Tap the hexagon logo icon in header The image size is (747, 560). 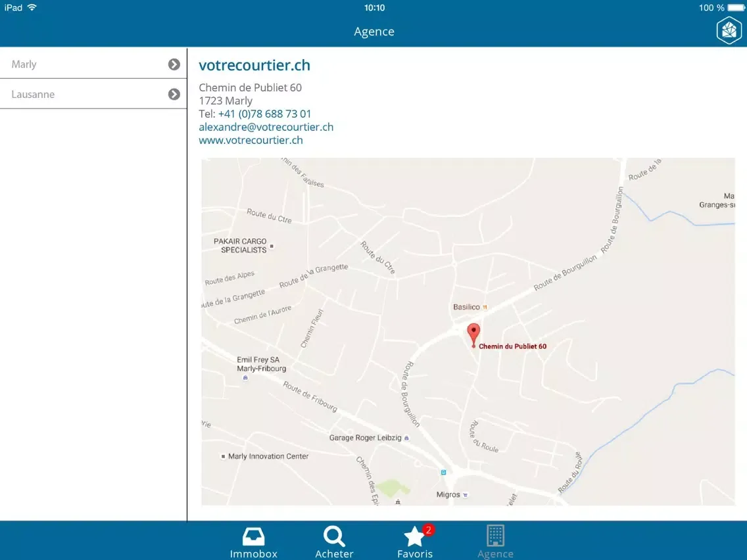729,30
